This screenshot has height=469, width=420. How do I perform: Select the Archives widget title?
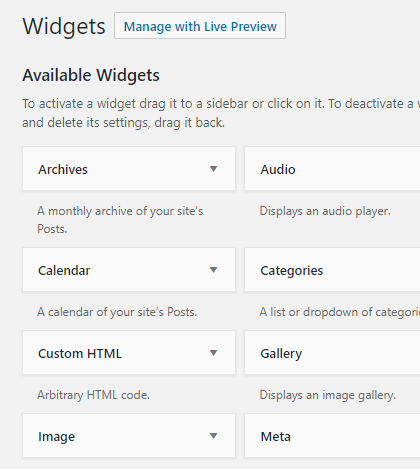tap(63, 169)
